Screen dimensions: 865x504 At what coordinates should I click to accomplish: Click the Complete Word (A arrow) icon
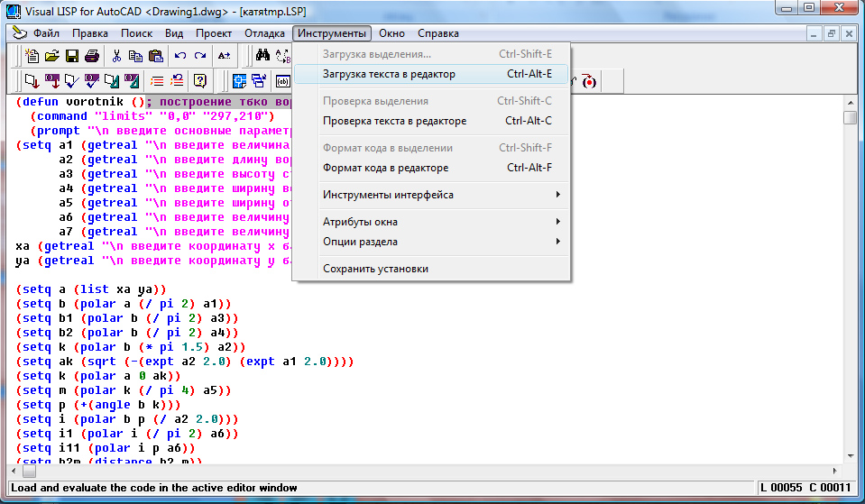pyautogui.click(x=224, y=55)
